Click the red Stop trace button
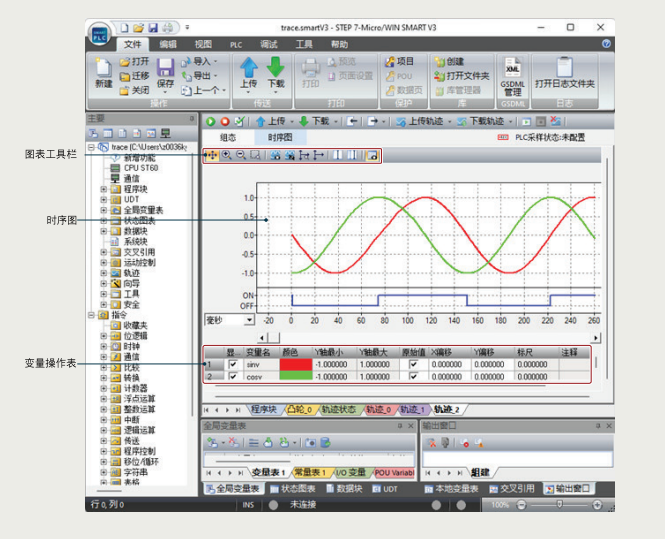 [x=225, y=122]
